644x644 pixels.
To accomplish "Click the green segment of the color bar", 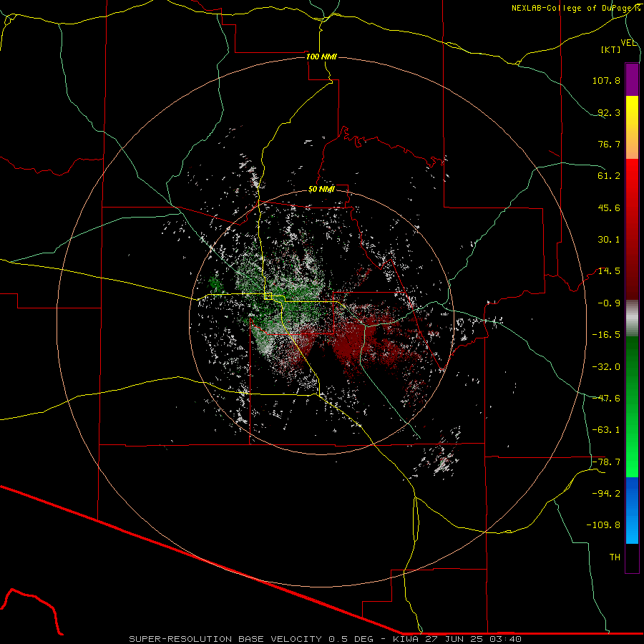I will click(x=632, y=406).
